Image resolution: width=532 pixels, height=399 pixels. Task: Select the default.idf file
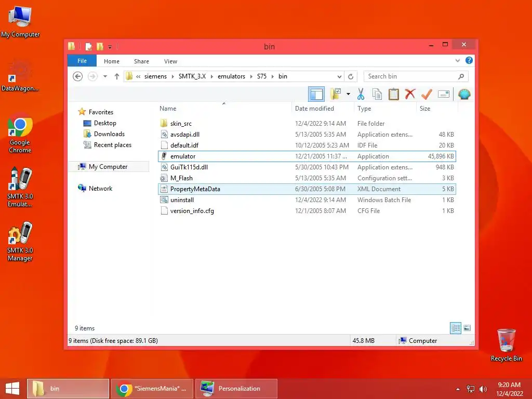click(x=307, y=145)
